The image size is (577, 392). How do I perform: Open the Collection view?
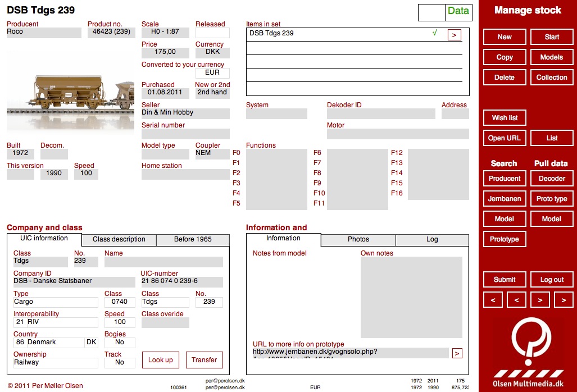[x=552, y=78]
